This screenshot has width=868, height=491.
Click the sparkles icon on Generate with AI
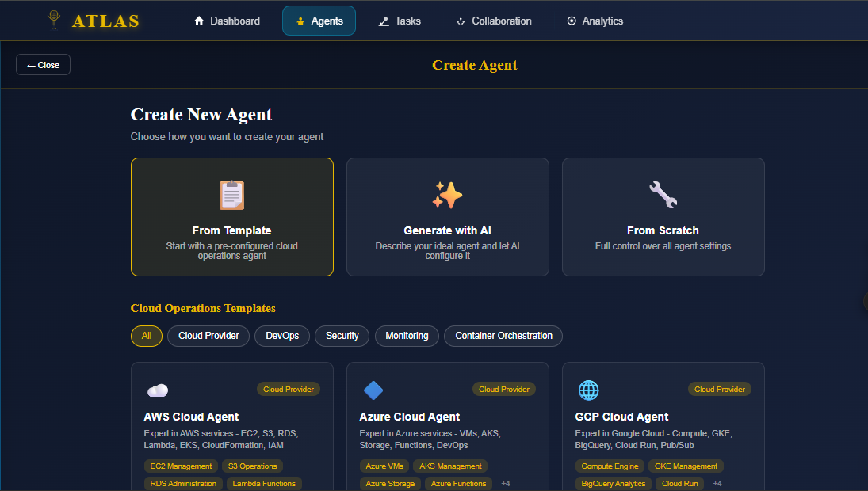[x=447, y=195]
